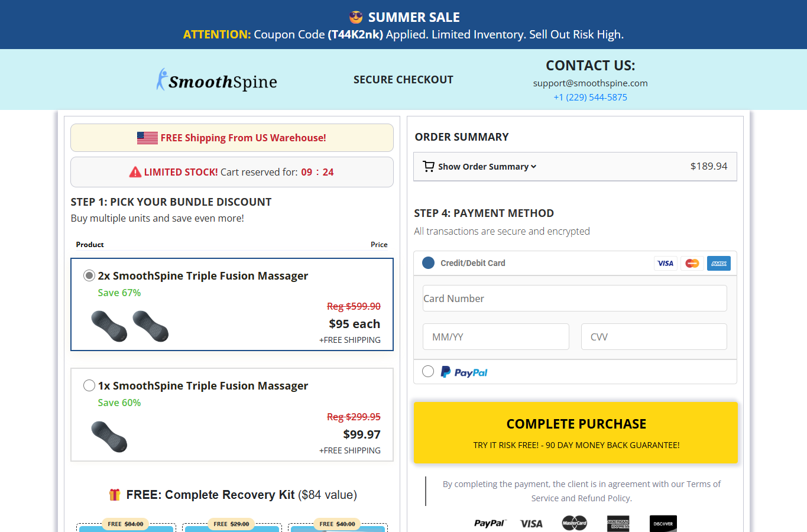This screenshot has height=532, width=807.
Task: Click the SECURE CHECKOUT header text
Action: click(x=403, y=80)
